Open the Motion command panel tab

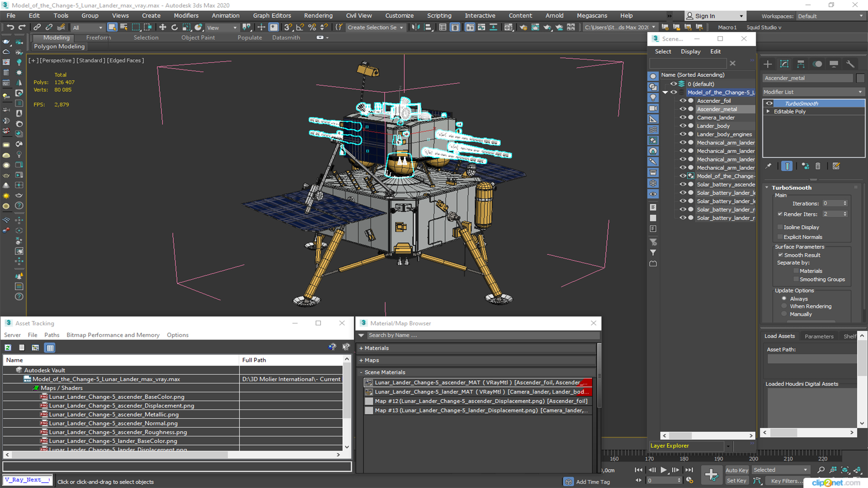coord(817,64)
